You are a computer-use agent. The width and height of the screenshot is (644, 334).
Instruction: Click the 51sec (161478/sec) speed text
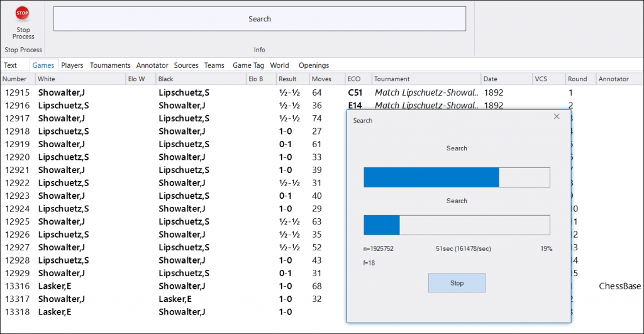pyautogui.click(x=464, y=248)
